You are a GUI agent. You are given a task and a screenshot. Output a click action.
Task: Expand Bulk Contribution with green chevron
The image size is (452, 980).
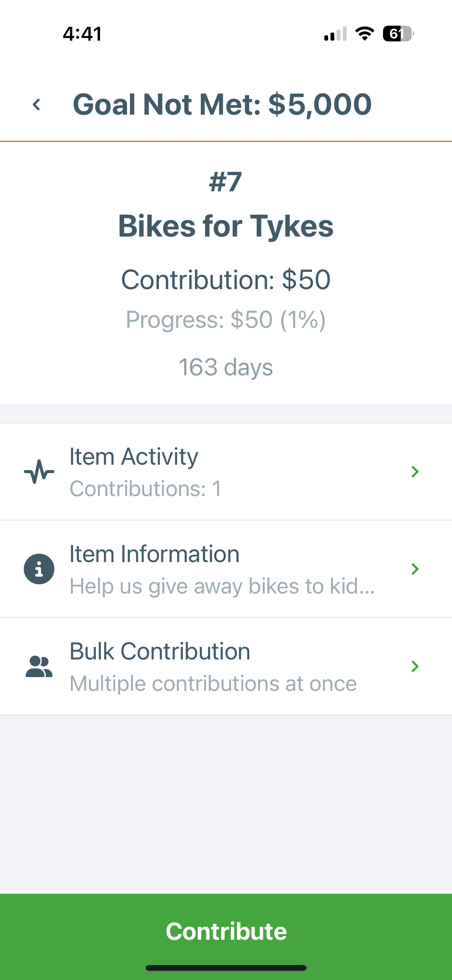[415, 666]
